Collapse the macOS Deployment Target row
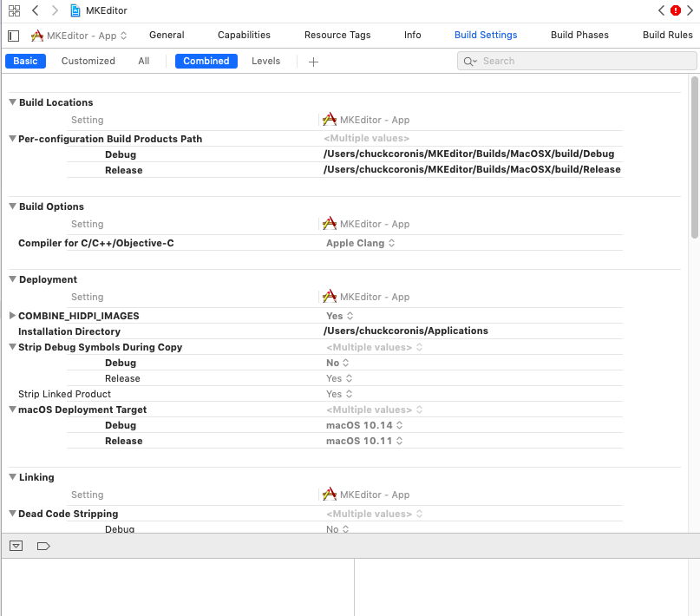The image size is (700, 616). 12,410
